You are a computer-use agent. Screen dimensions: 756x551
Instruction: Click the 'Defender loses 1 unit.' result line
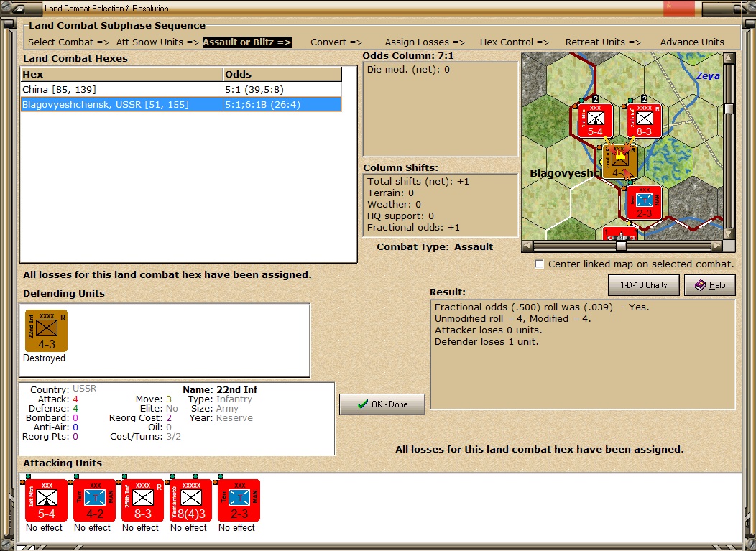[x=487, y=342]
